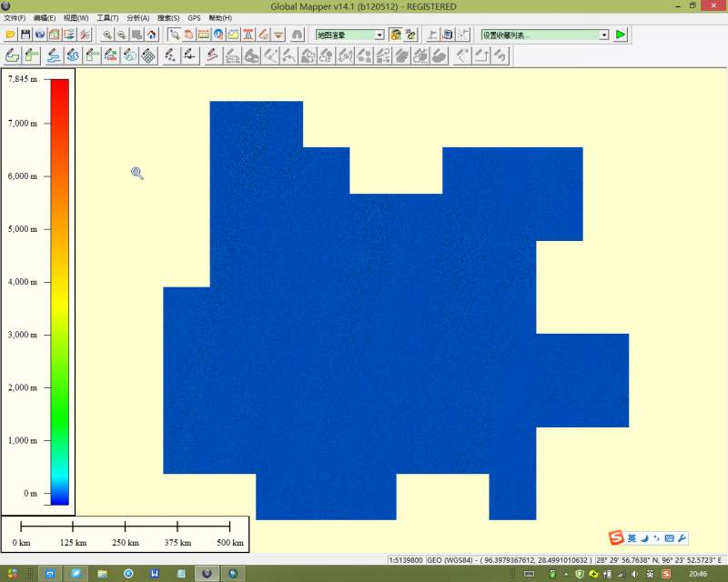This screenshot has width=728, height=582.
Task: Open the 文件(F) menu
Action: point(15,18)
